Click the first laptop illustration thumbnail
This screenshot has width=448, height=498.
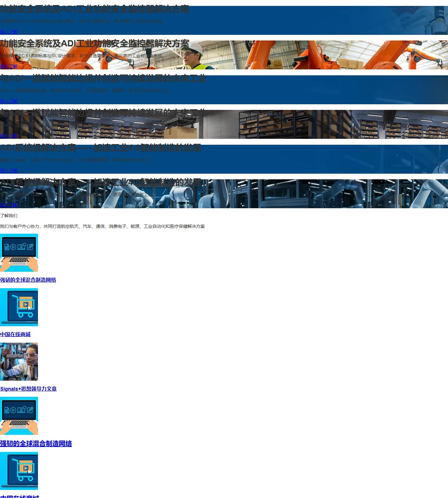(x=19, y=253)
